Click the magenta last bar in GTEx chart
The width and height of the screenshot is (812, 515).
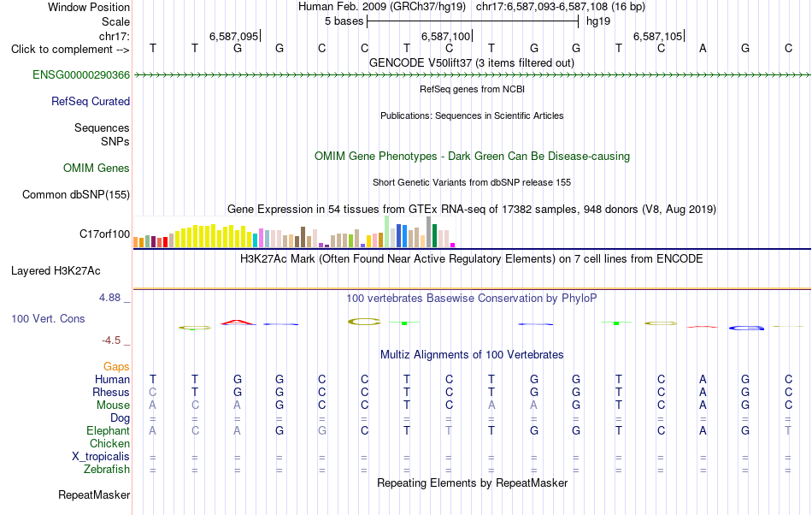click(453, 245)
